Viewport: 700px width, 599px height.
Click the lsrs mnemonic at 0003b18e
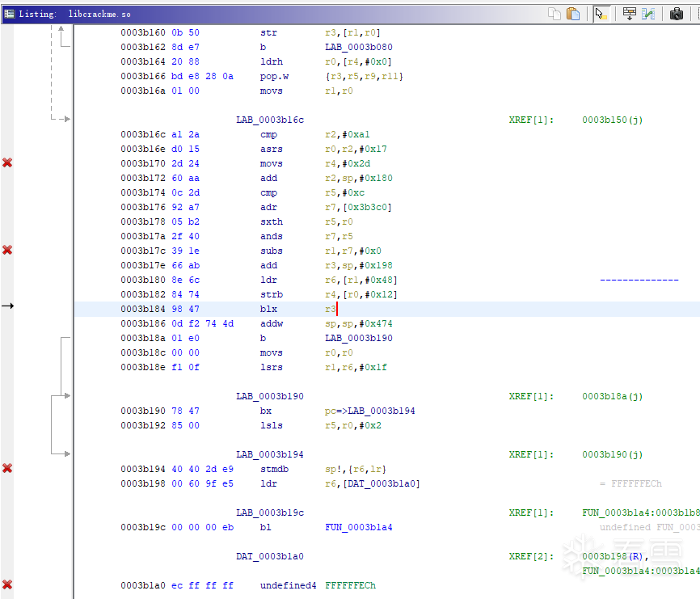pos(272,367)
